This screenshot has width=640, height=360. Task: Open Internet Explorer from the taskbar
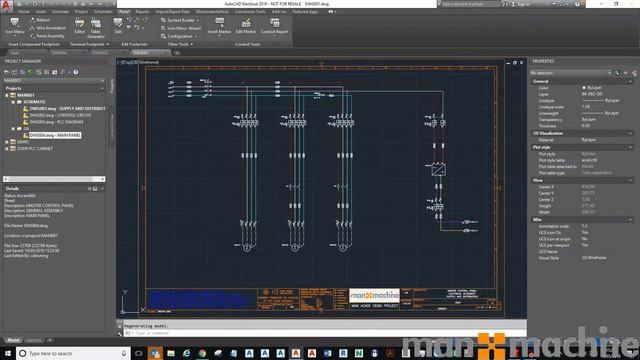point(187,353)
